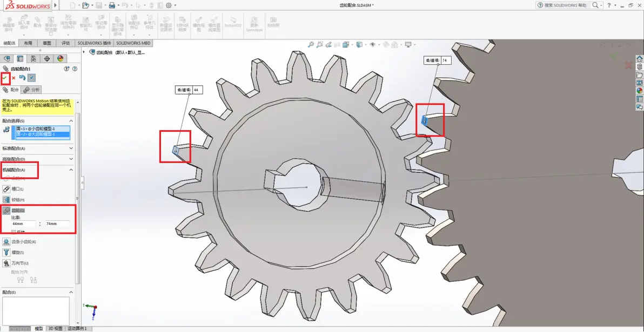Collapse the bottom 配合(E) section
This screenshot has width=644, height=332.
pyautogui.click(x=71, y=292)
